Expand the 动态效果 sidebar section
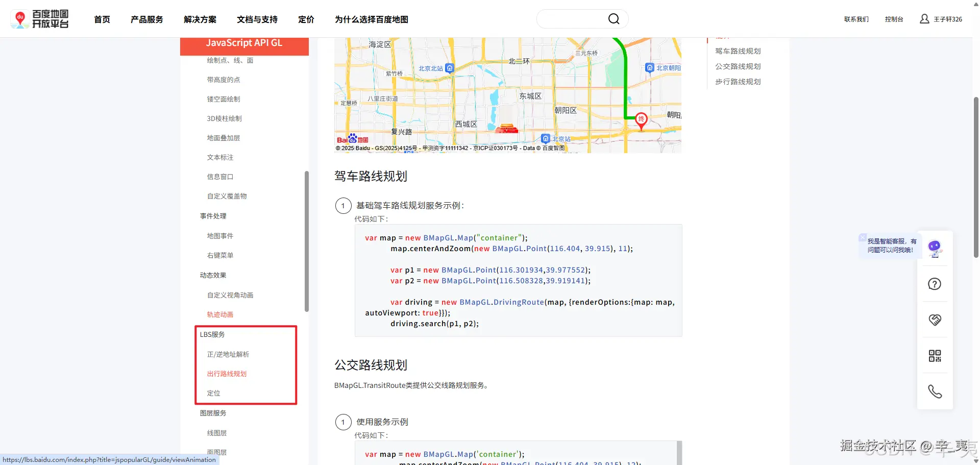980x465 pixels. point(212,275)
